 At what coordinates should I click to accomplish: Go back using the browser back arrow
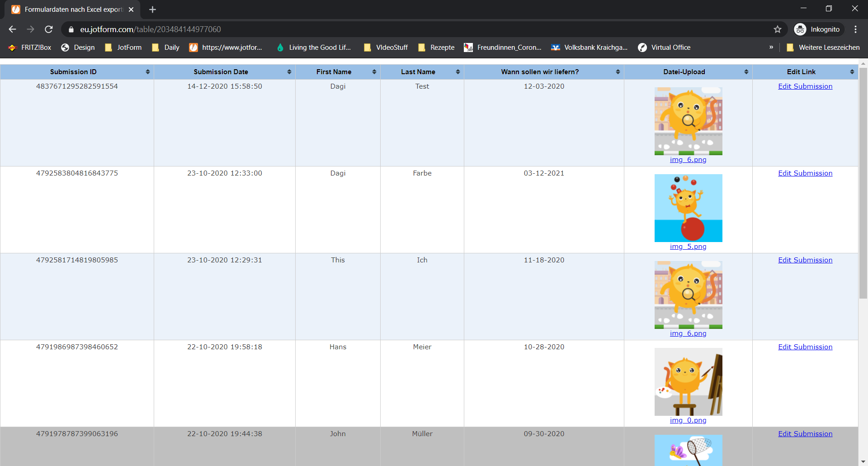click(x=12, y=29)
